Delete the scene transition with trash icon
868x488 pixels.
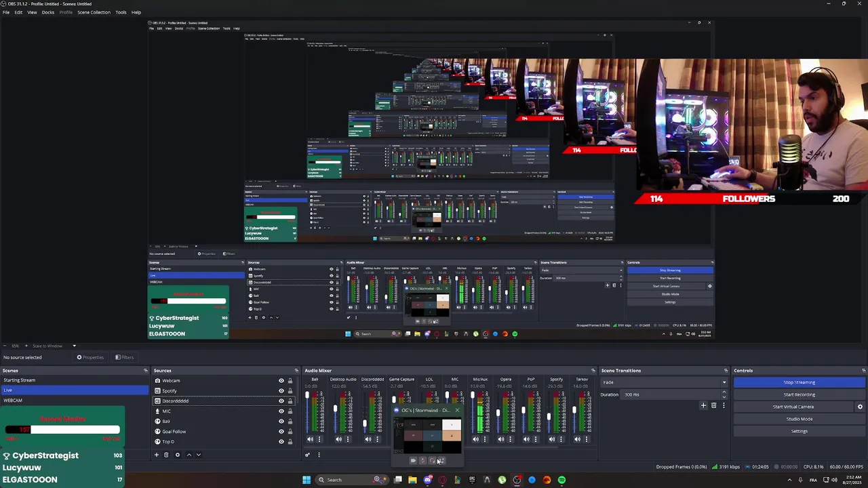pos(713,405)
